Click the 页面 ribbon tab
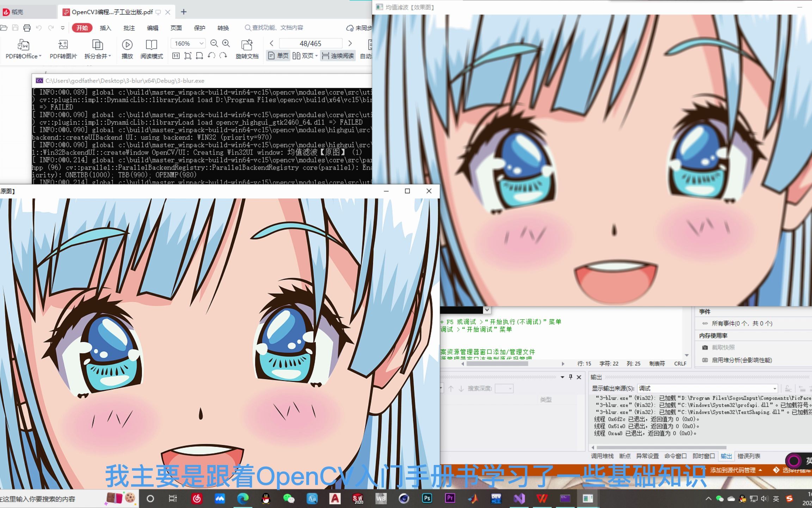This screenshot has height=508, width=812. coord(176,28)
